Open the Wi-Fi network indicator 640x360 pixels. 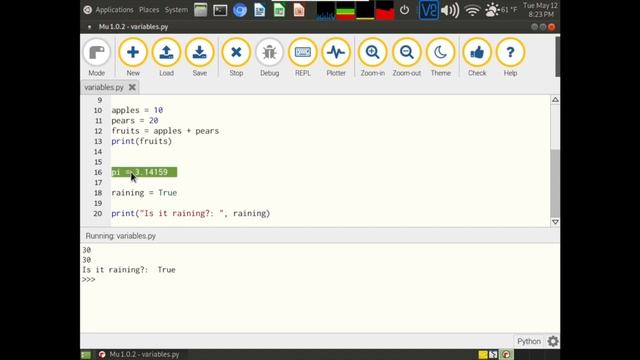(472, 10)
